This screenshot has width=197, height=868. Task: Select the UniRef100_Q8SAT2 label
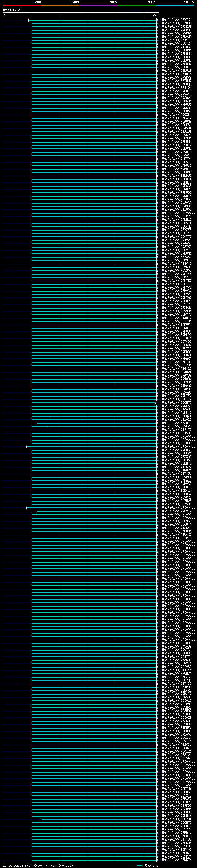pyautogui.click(x=176, y=145)
